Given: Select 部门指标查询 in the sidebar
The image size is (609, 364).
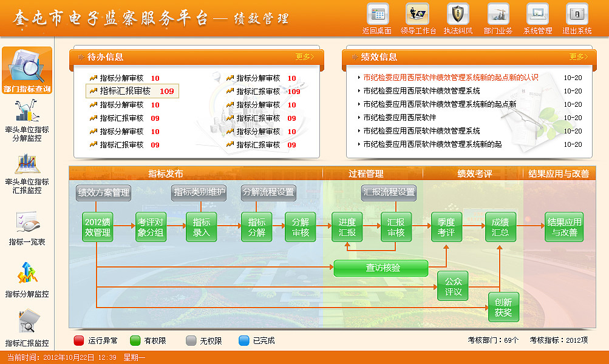Looking at the screenshot, I should coord(27,70).
